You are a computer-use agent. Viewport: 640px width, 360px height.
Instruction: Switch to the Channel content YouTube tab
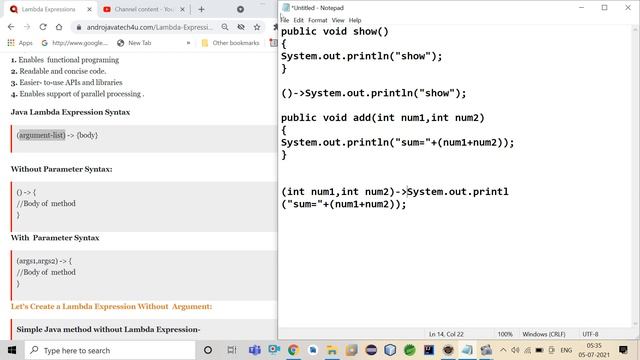144,9
